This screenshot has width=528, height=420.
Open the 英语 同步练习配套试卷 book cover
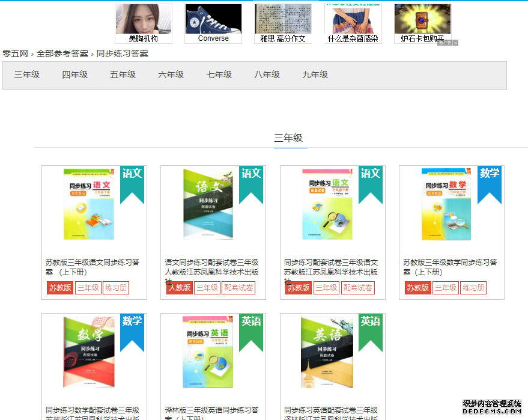tap(327, 352)
